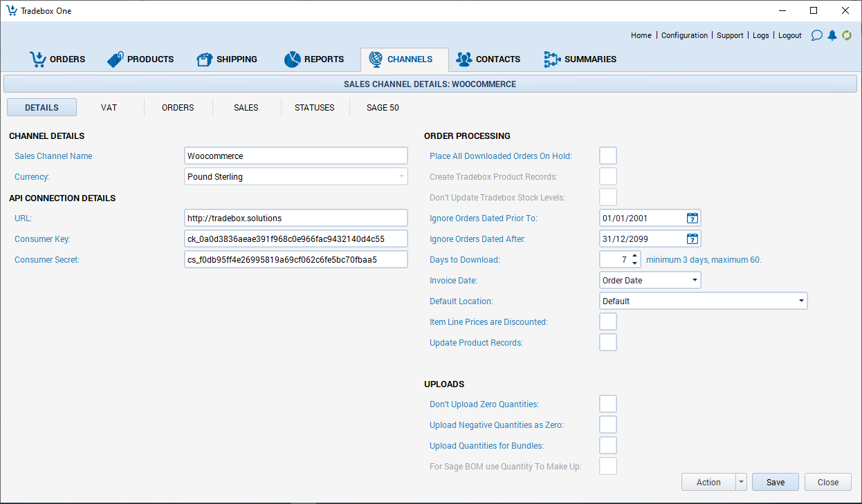Switch to the VAT tab

tap(109, 107)
